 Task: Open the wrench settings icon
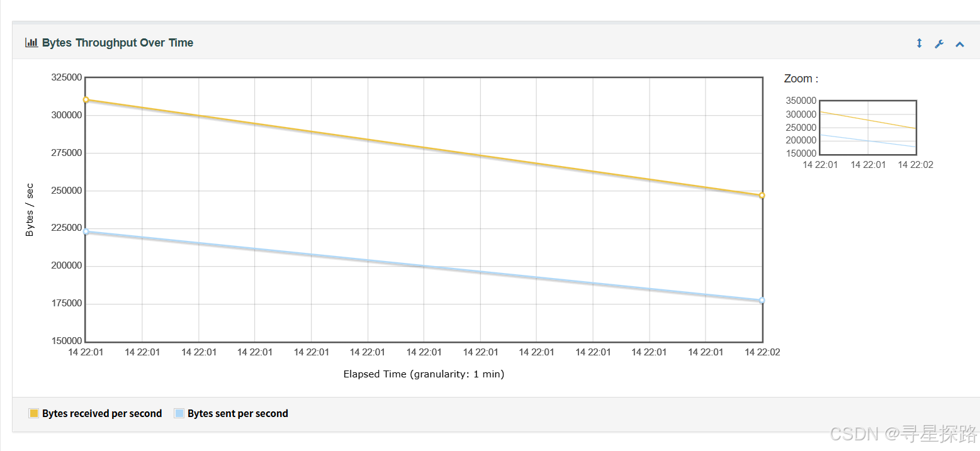(x=939, y=43)
